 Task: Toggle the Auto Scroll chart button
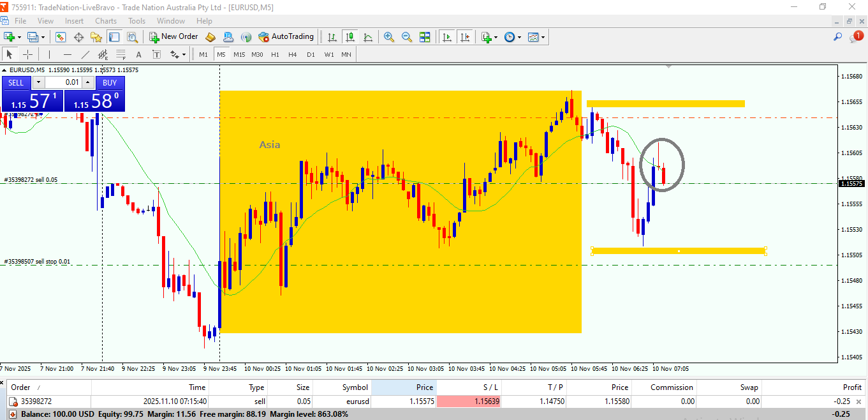coord(447,37)
